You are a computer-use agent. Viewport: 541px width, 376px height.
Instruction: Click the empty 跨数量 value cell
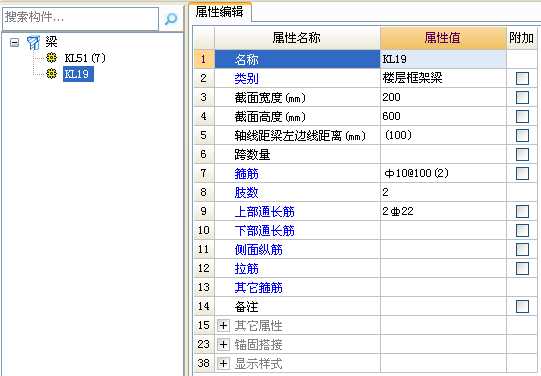[x=443, y=154]
